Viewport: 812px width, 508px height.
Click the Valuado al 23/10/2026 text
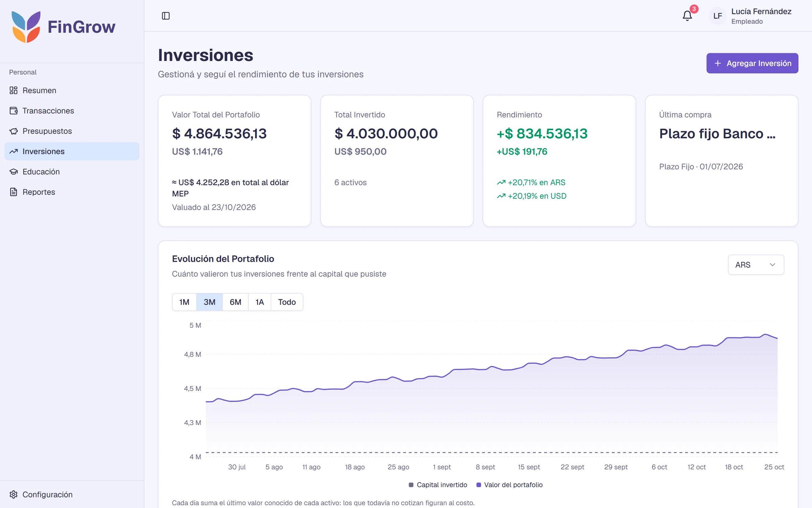pos(214,207)
